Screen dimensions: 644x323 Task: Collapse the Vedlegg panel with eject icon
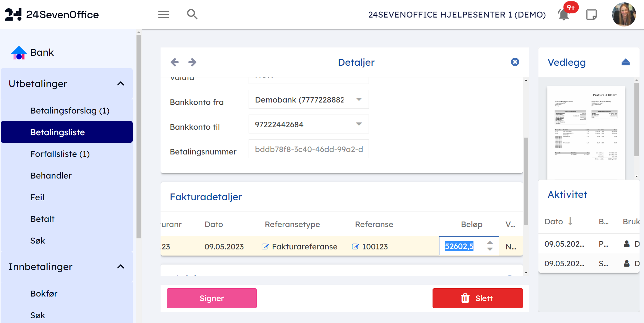[625, 62]
